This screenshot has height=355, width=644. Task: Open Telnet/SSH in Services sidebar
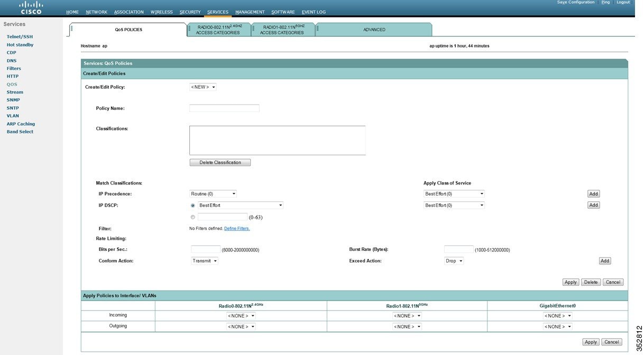tap(20, 37)
